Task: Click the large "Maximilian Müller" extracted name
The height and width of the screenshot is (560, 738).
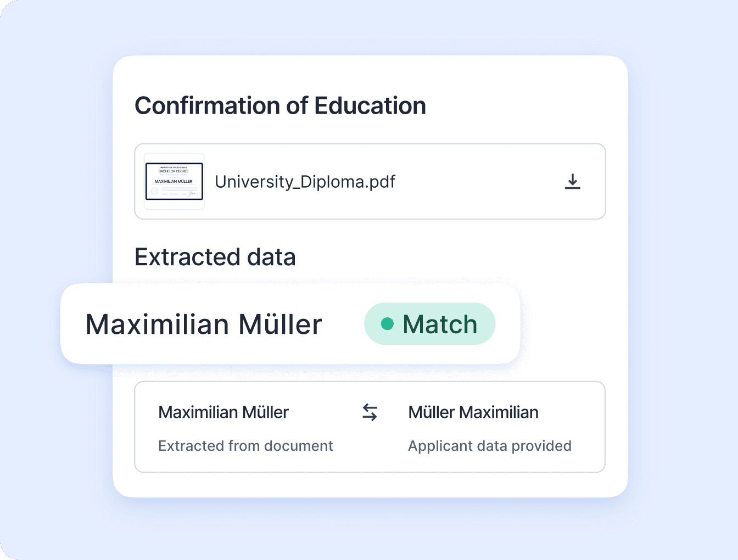Action: 204,324
